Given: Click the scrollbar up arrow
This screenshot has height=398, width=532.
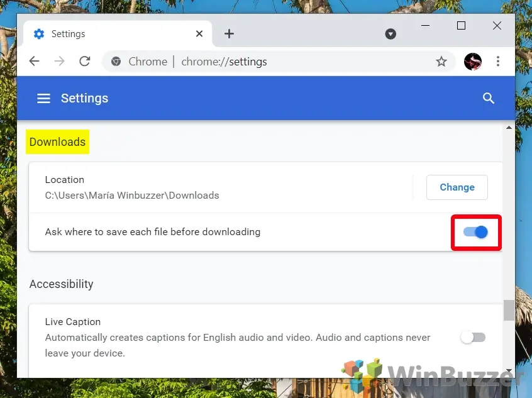Looking at the screenshot, I should click(x=509, y=128).
